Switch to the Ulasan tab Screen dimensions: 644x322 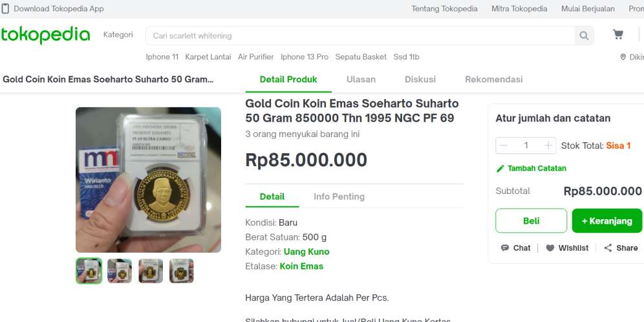point(361,80)
